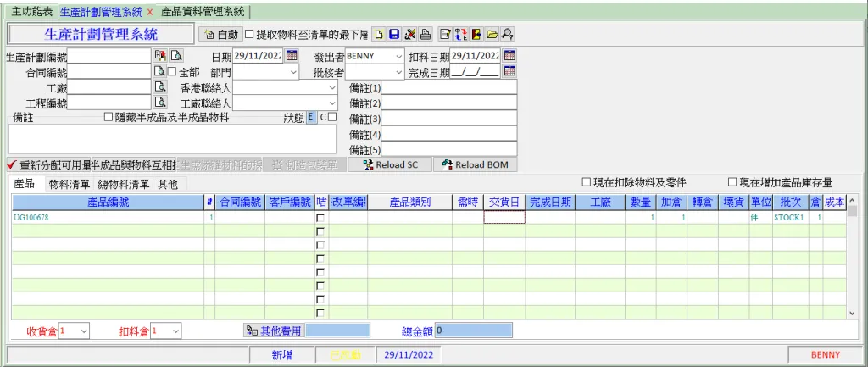Tick 隱藏半成品及半成品物料 checkbox

[x=108, y=118]
